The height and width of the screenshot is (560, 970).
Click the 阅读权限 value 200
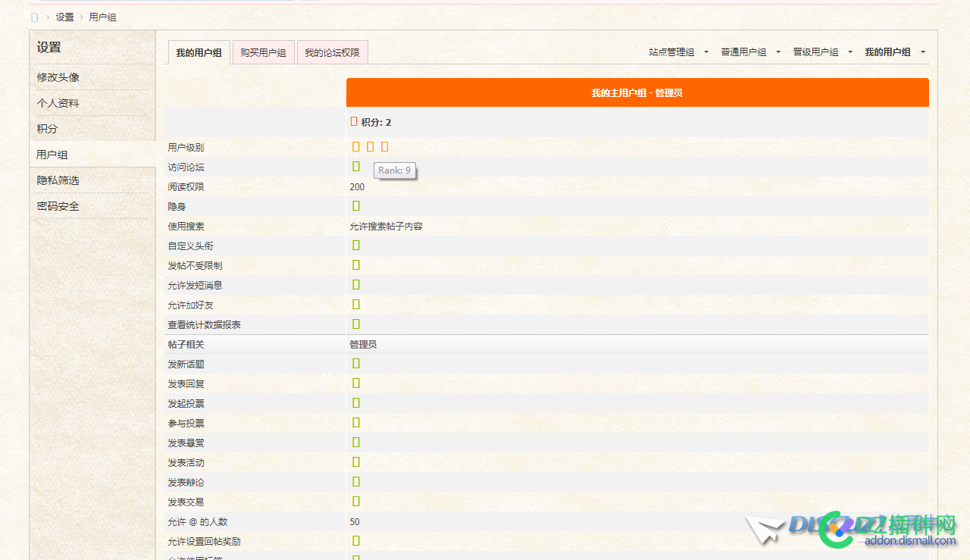[x=357, y=186]
